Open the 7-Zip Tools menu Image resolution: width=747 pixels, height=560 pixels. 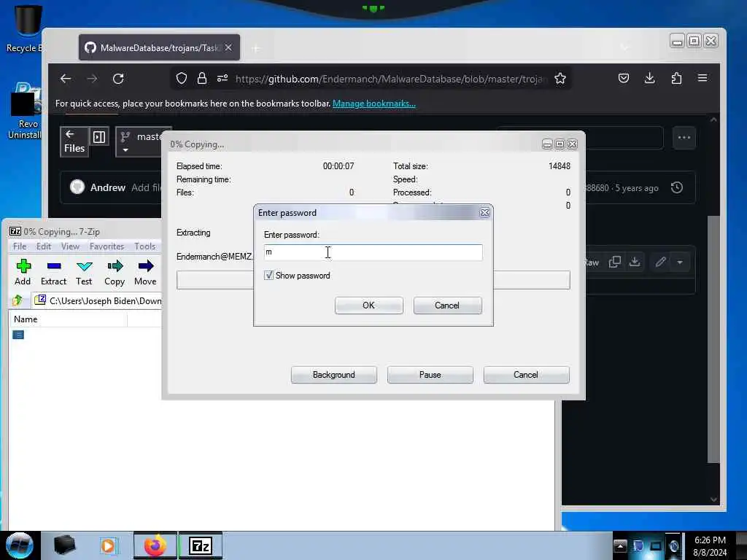[145, 246]
